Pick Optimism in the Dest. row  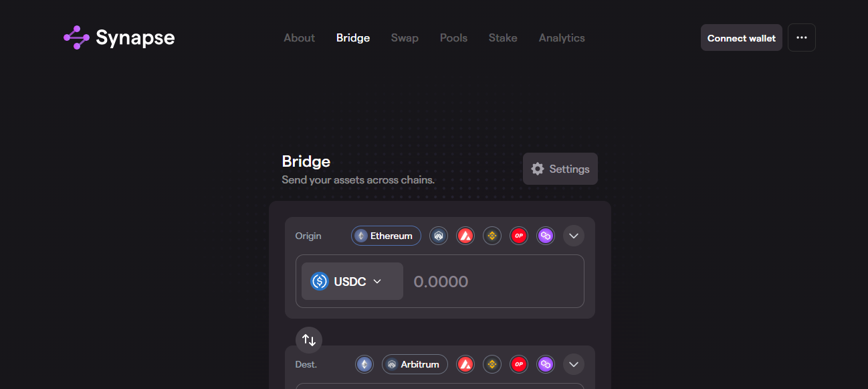[x=519, y=364]
